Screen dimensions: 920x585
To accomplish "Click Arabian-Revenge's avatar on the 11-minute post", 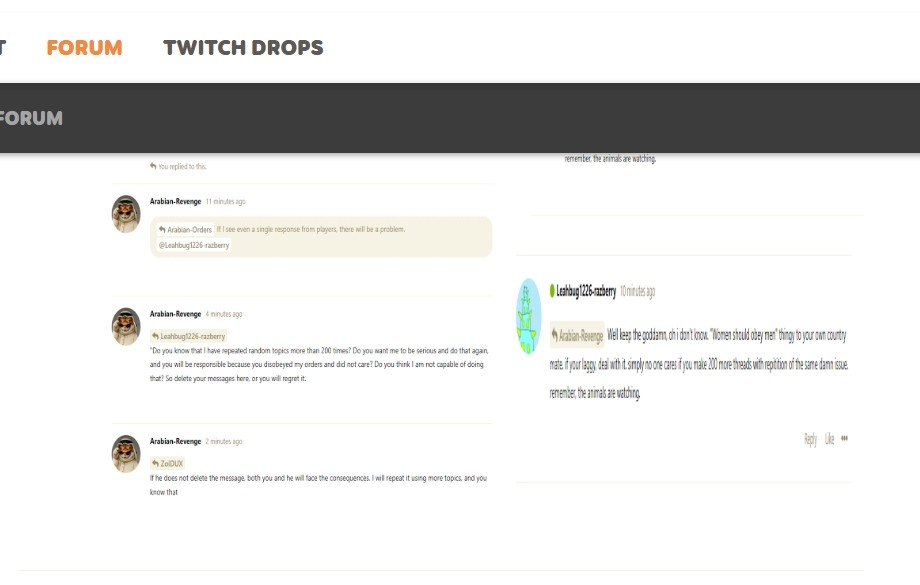I will pyautogui.click(x=126, y=214).
